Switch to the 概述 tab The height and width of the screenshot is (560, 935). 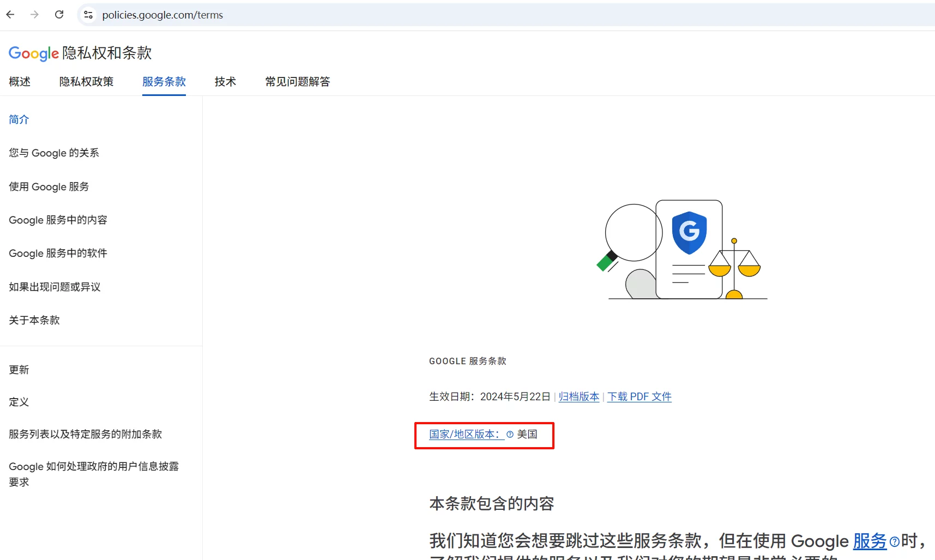coord(20,82)
